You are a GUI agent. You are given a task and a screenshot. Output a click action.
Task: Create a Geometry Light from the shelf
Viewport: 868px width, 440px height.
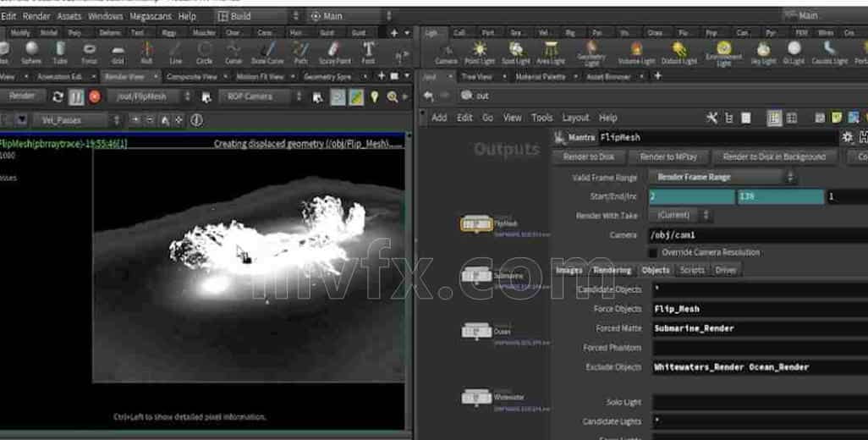point(591,53)
